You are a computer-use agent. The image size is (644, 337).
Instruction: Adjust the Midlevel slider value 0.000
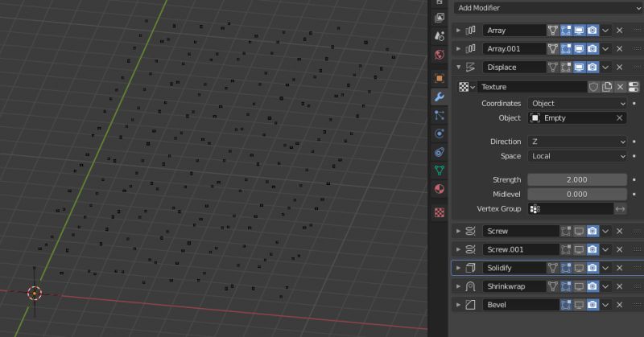577,195
